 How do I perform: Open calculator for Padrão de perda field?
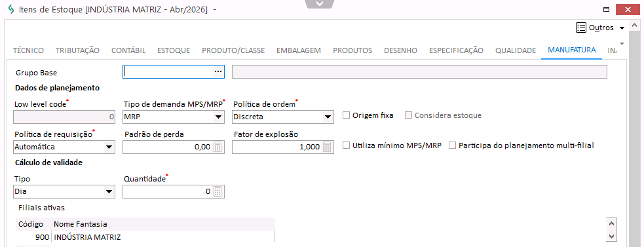218,147
